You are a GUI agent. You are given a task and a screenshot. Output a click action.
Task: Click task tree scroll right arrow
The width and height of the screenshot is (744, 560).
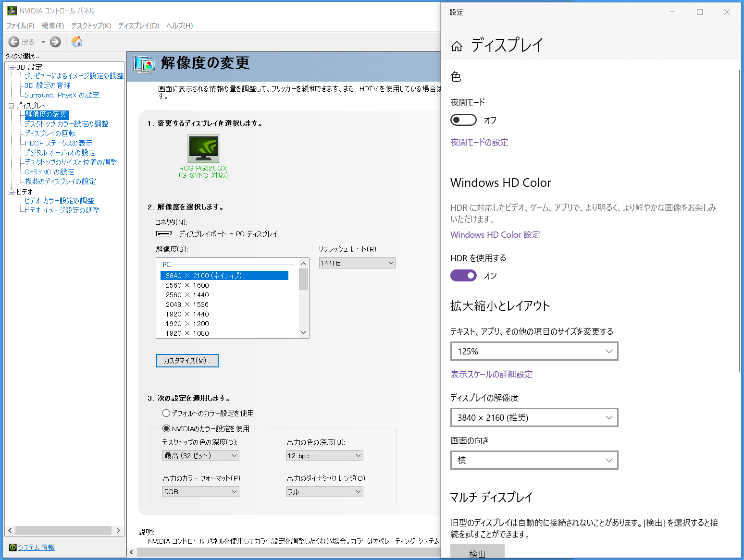pyautogui.click(x=118, y=531)
